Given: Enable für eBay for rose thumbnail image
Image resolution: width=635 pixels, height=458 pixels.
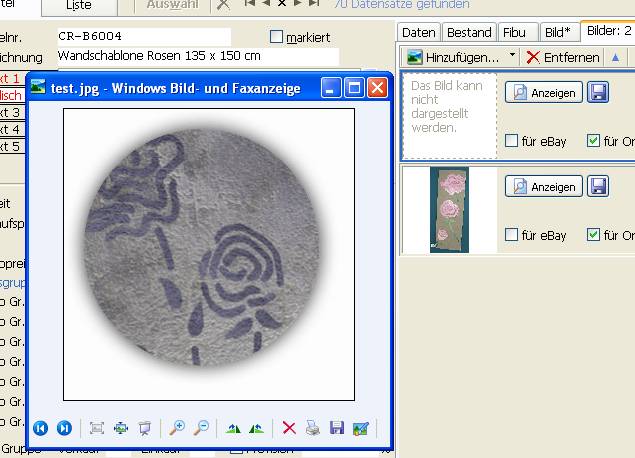Looking at the screenshot, I should [511, 234].
